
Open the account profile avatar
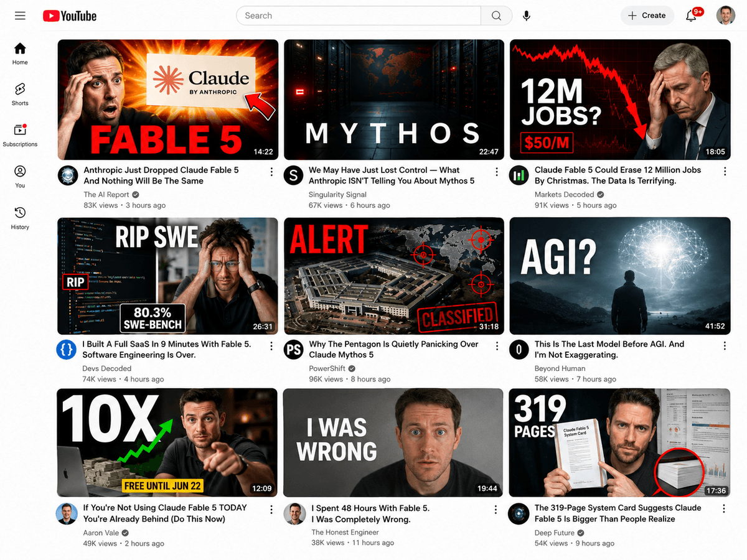tap(726, 16)
